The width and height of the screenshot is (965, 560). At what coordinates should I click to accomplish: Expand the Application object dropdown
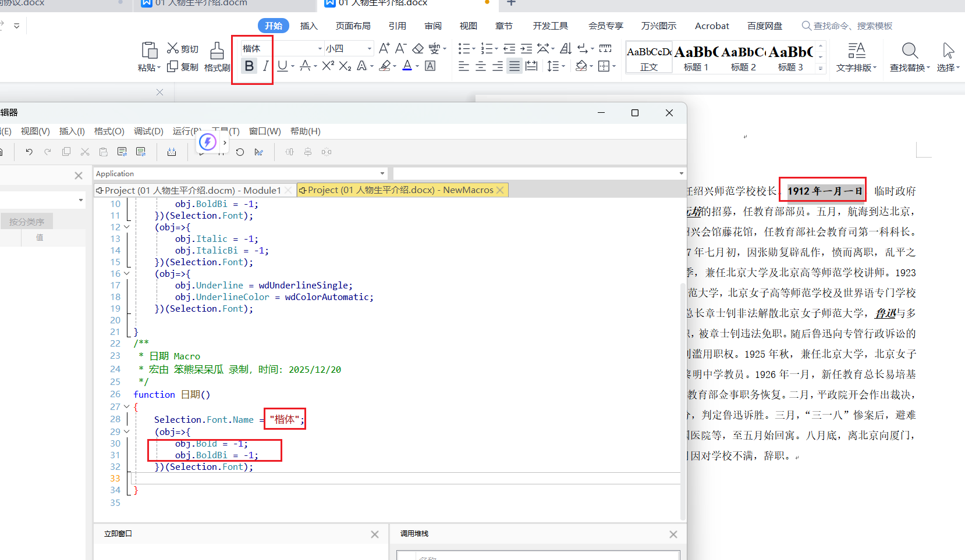[382, 174]
